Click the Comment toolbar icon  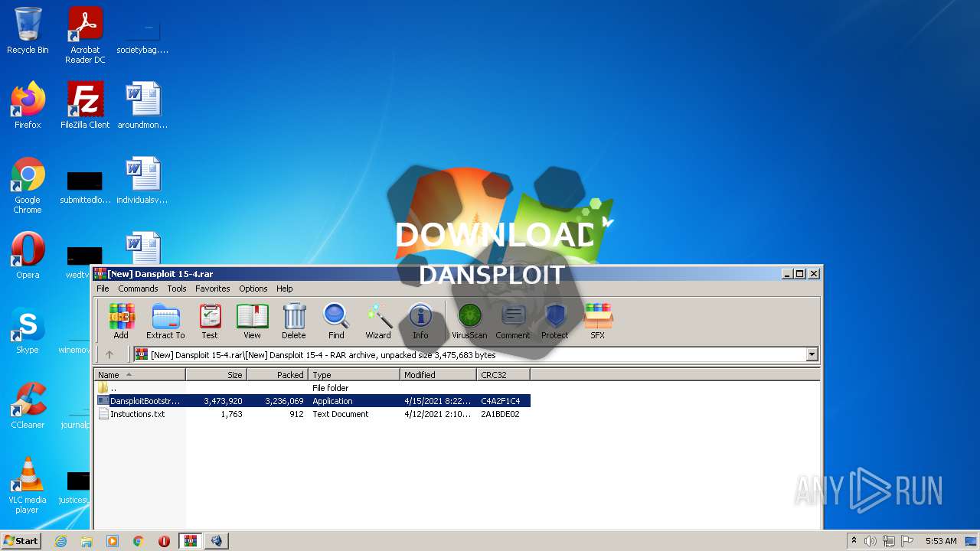coord(513,321)
